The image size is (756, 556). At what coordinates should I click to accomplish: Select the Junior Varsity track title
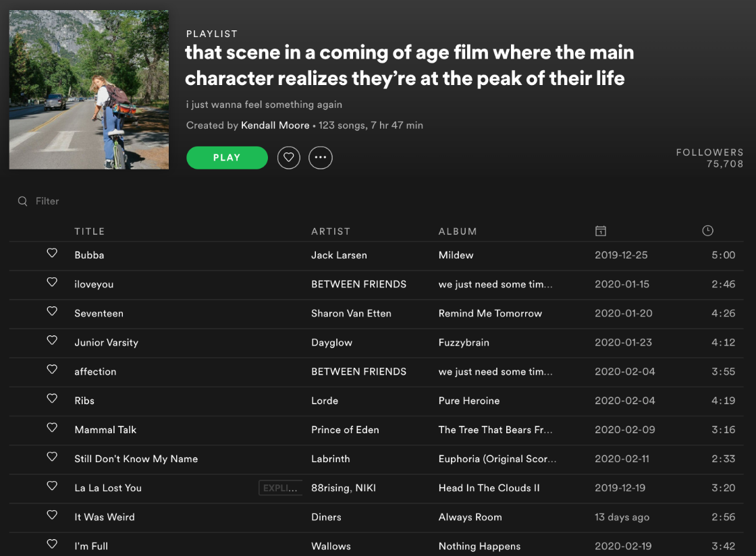106,343
